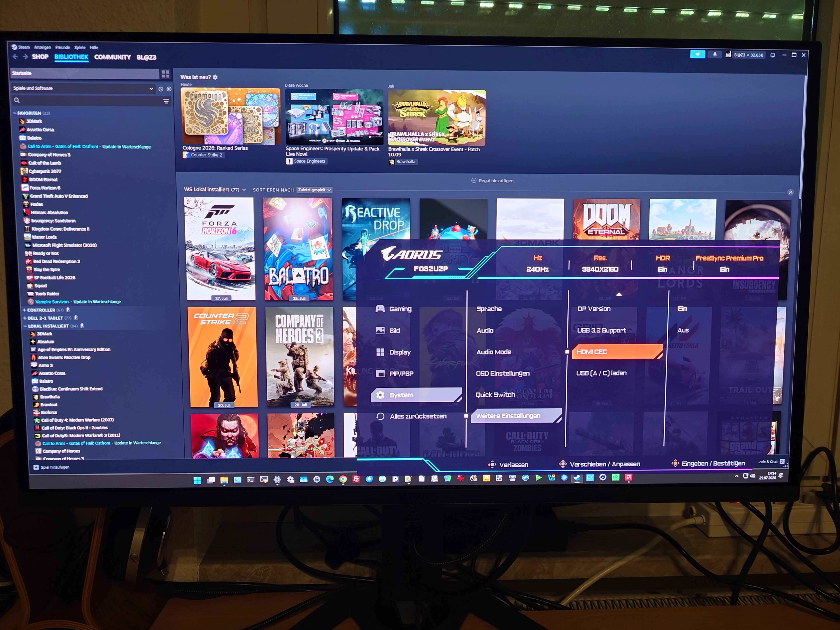Open the volume control in system tray
The width and height of the screenshot is (840, 630).
(x=752, y=476)
